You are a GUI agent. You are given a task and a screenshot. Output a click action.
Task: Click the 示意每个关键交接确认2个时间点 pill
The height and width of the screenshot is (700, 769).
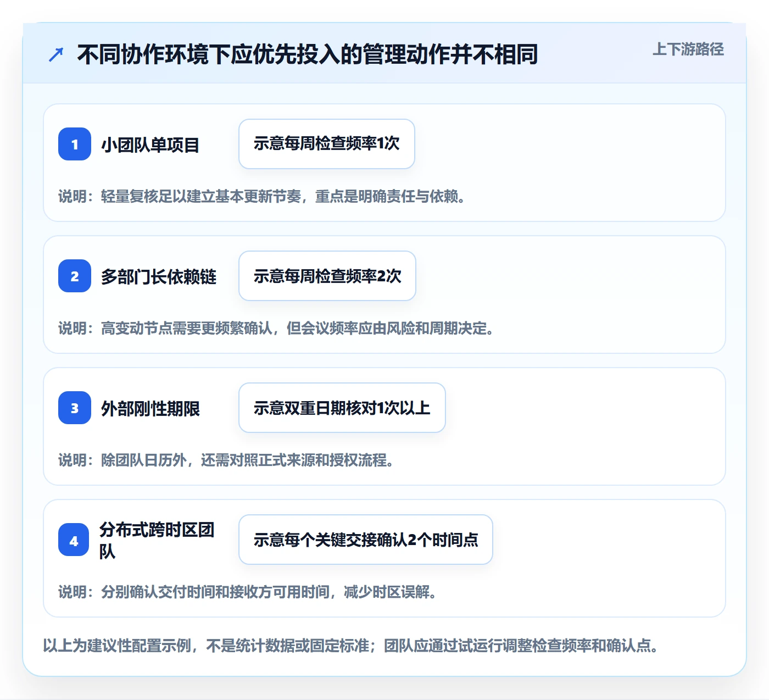click(366, 540)
